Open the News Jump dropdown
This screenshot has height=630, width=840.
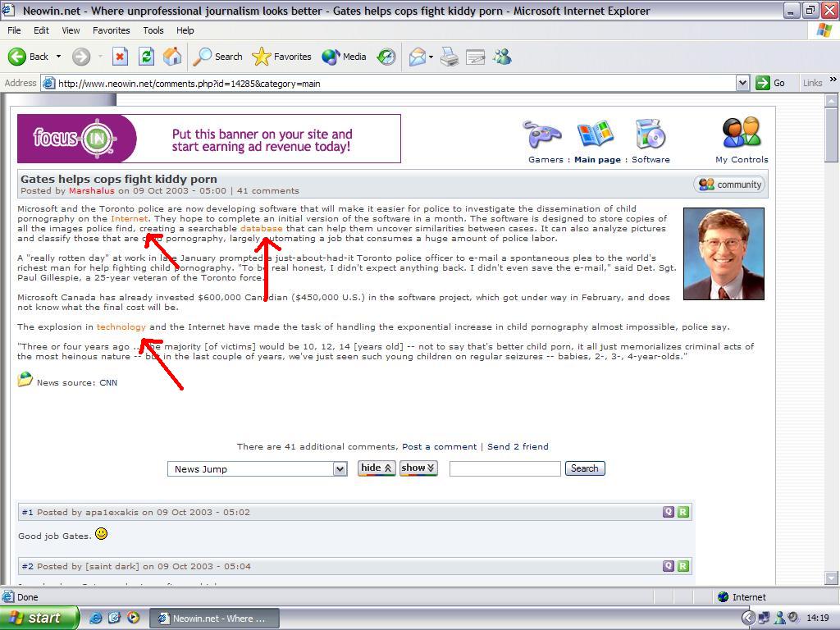click(257, 469)
